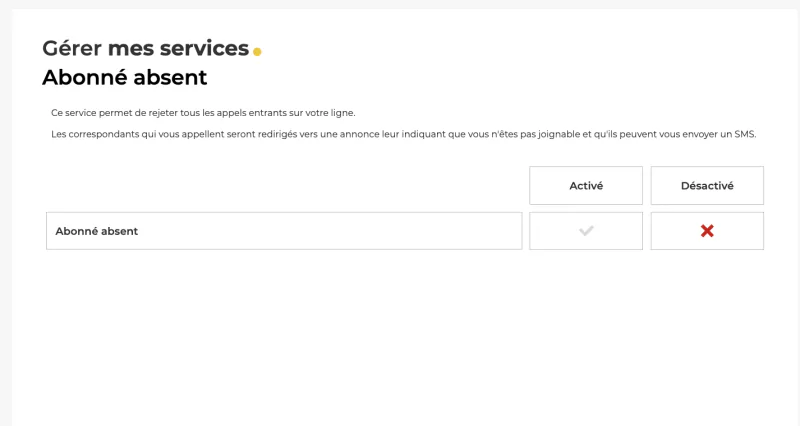The height and width of the screenshot is (426, 800).
Task: Click the bold "mes services" title text
Action: [x=178, y=48]
